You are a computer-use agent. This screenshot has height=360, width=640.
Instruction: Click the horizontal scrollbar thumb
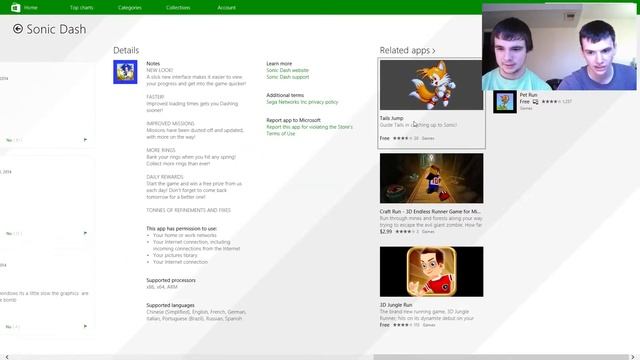pyautogui.click(x=501, y=357)
